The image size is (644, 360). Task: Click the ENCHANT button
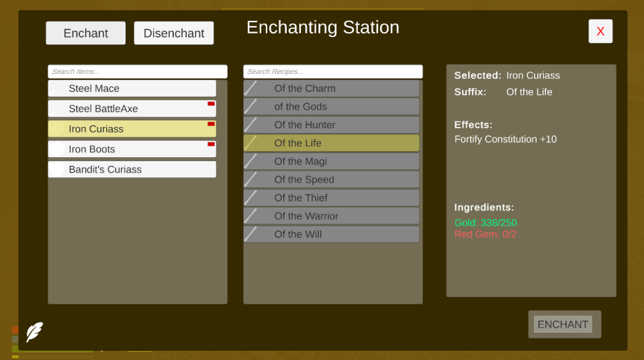[563, 324]
